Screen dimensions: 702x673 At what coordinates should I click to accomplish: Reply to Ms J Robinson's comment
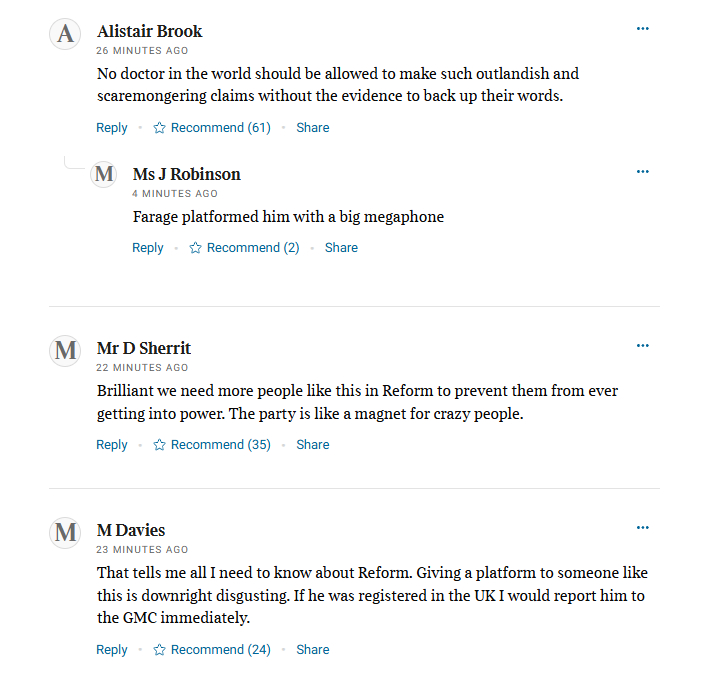[148, 248]
